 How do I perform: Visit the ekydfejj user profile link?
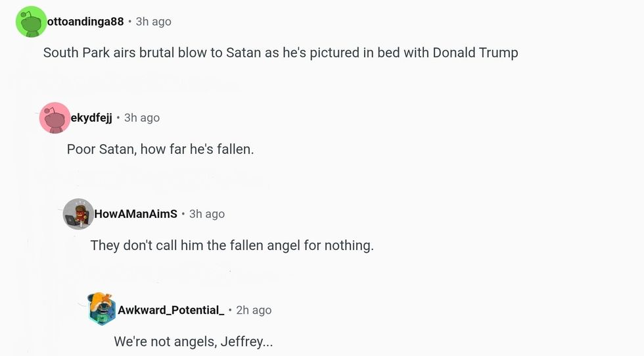(91, 118)
